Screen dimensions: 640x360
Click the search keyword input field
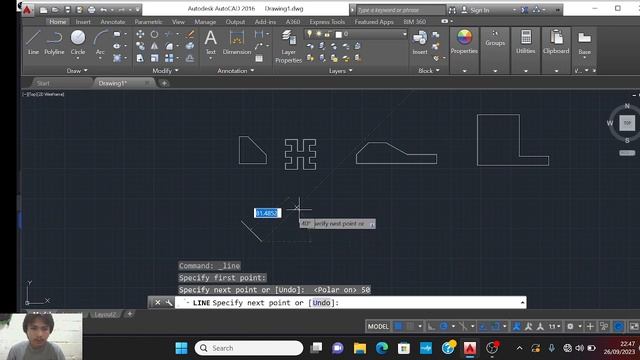pyautogui.click(x=401, y=10)
